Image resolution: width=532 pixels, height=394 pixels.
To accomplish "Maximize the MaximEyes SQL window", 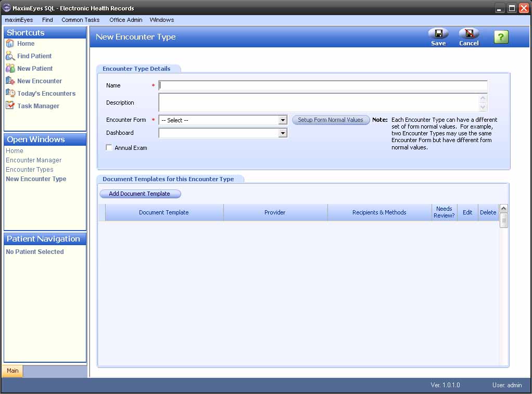I will click(512, 8).
